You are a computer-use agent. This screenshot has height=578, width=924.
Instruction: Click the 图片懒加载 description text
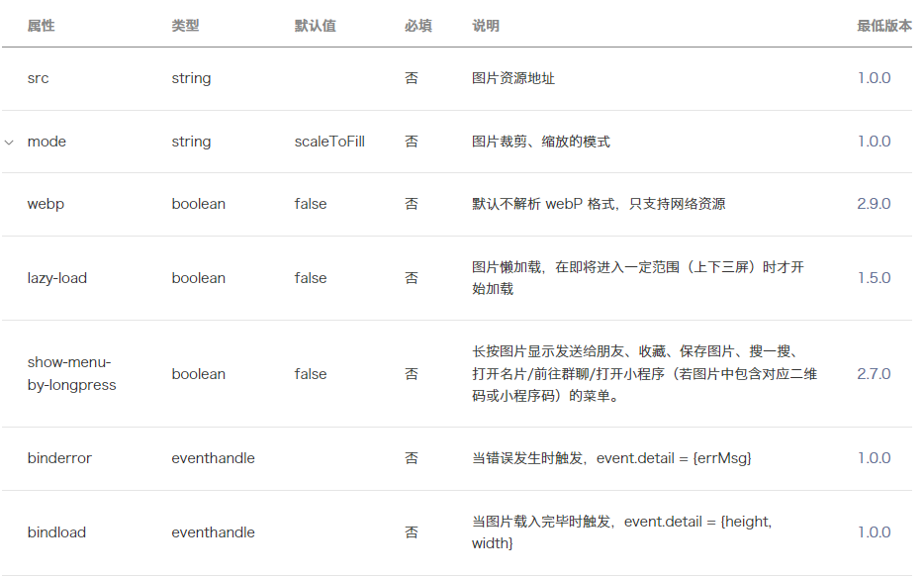[638, 278]
